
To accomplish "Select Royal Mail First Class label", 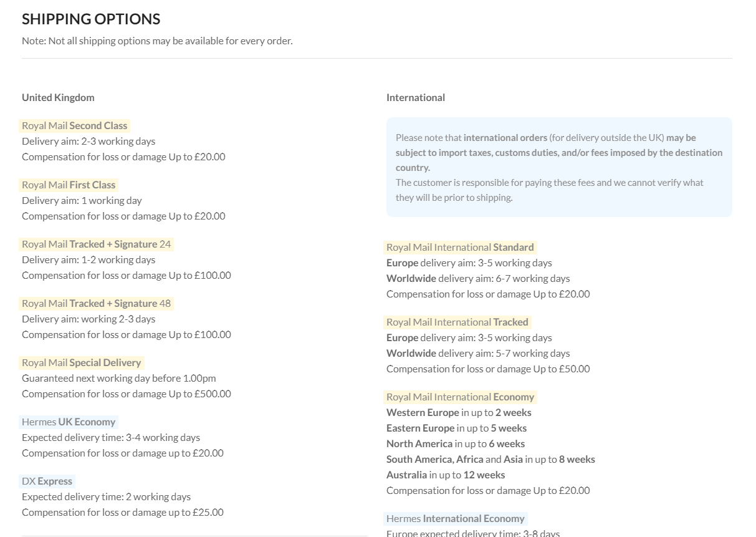I will (x=69, y=185).
